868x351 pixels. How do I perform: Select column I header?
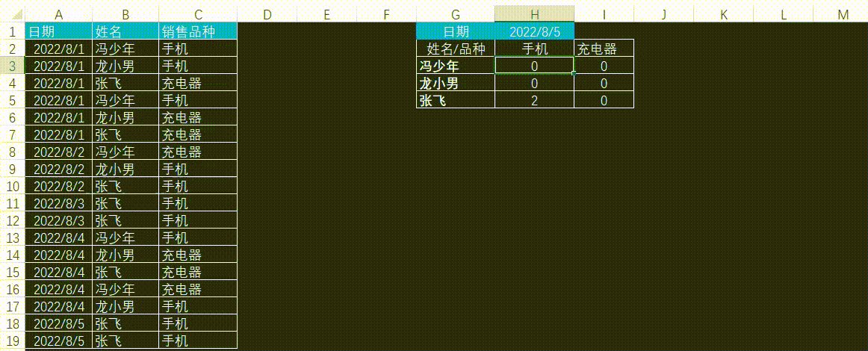point(604,15)
